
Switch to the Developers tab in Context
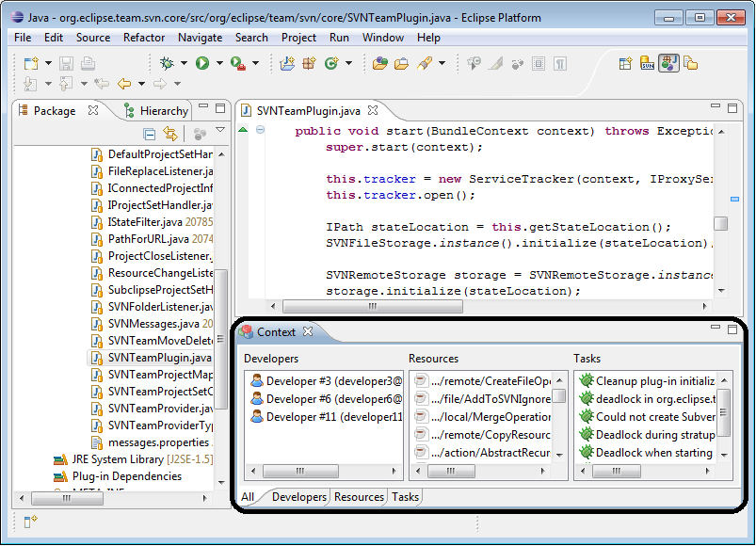tap(299, 497)
